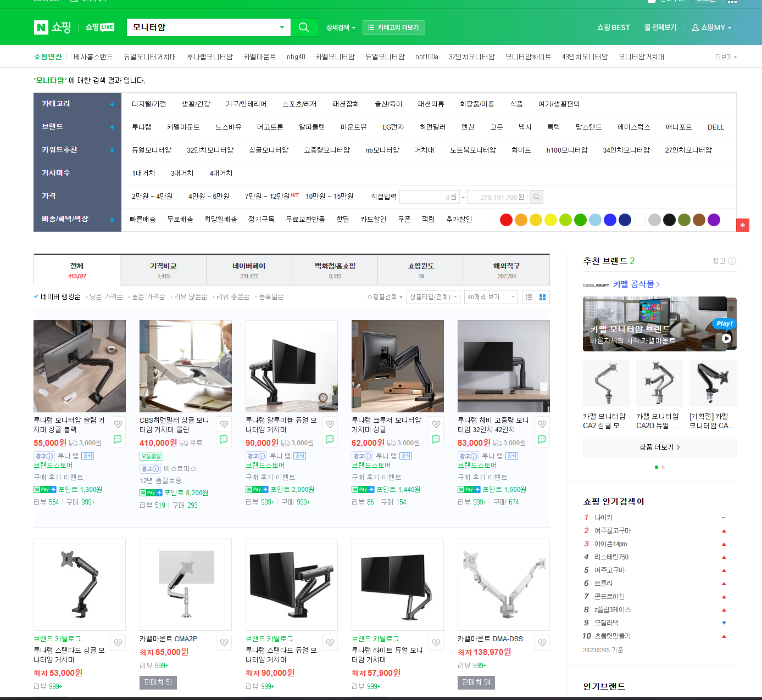Open 카멜 공식몰 link
Image resolution: width=762 pixels, height=700 pixels.
click(636, 284)
